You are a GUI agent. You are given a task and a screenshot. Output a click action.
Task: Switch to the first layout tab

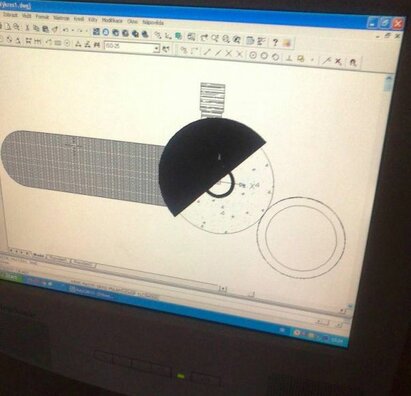coord(59,259)
